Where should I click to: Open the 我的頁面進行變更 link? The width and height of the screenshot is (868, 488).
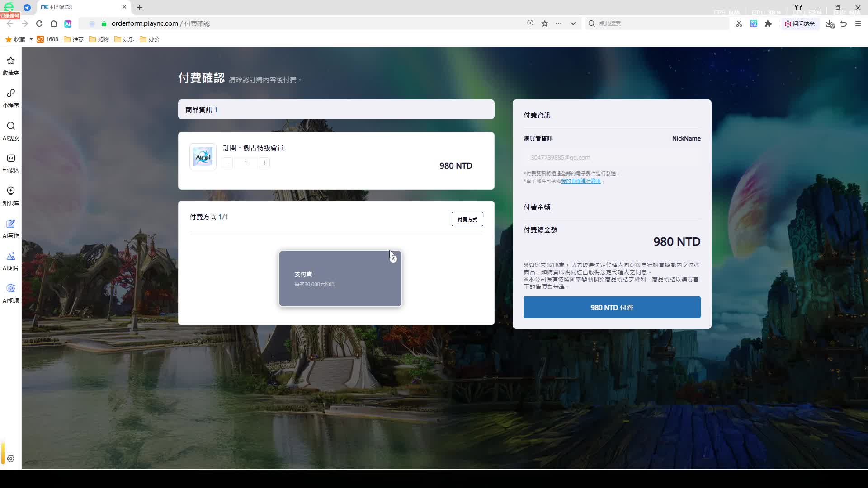click(581, 181)
